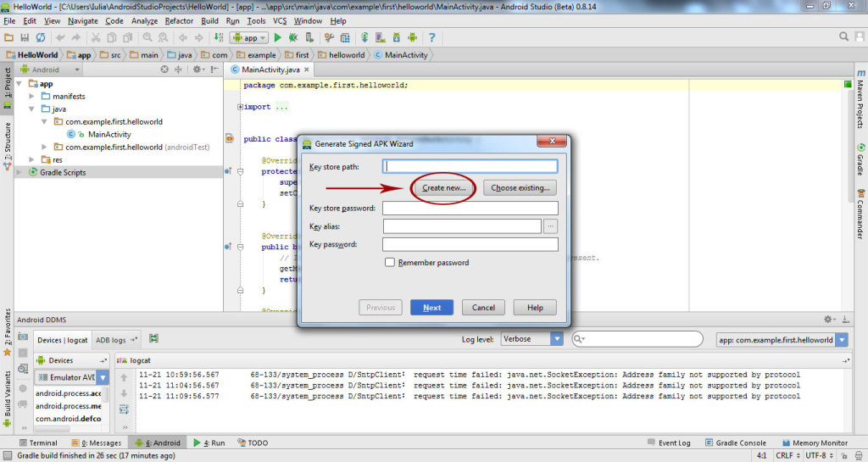Image resolution: width=868 pixels, height=462 pixels.
Task: Open the Event Log tool window
Action: (669, 443)
